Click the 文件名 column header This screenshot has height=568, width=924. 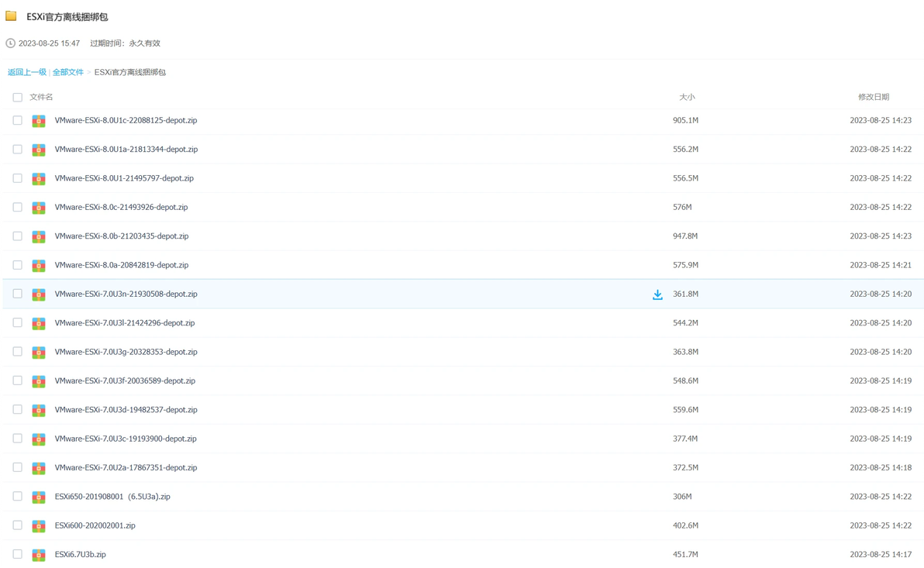click(x=41, y=97)
